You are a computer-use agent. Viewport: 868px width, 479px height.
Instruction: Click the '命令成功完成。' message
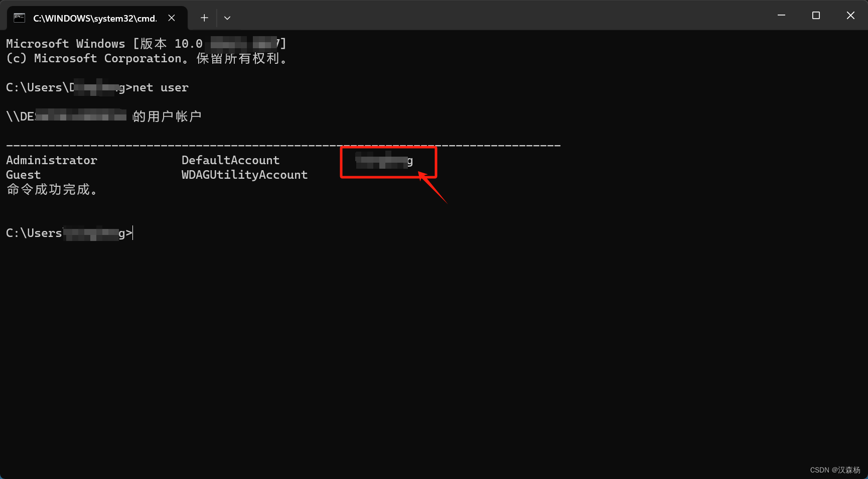52,189
